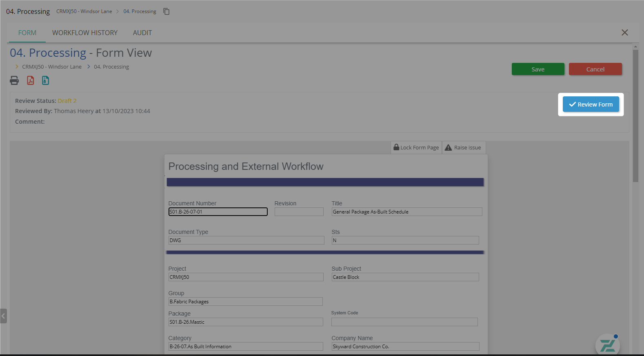This screenshot has width=644, height=356.
Task: Click CRMXJ50 - Windsor Lane breadcrumb under form title
Action: (52, 67)
